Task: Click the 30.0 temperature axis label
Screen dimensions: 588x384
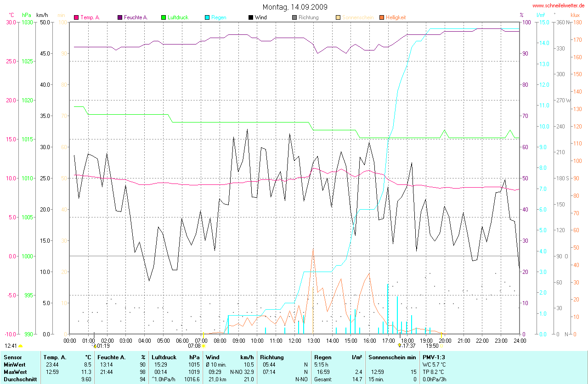Action: (10, 22)
